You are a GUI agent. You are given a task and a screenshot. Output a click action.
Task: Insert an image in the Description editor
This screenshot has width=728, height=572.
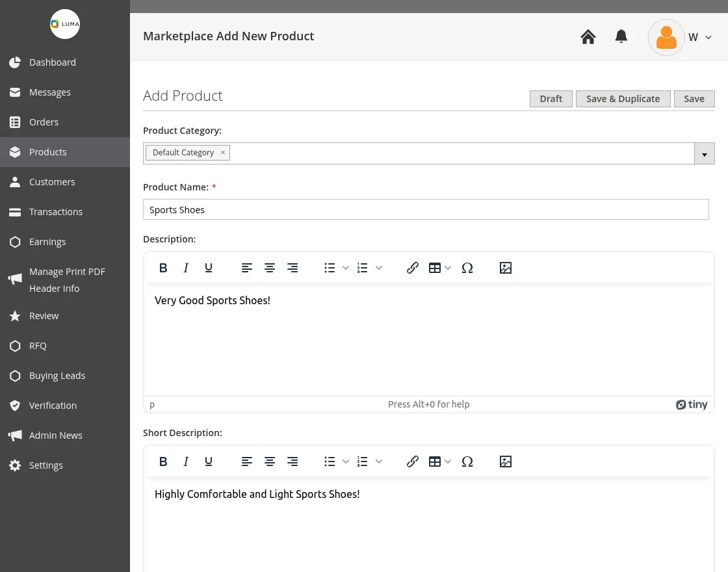pyautogui.click(x=506, y=267)
